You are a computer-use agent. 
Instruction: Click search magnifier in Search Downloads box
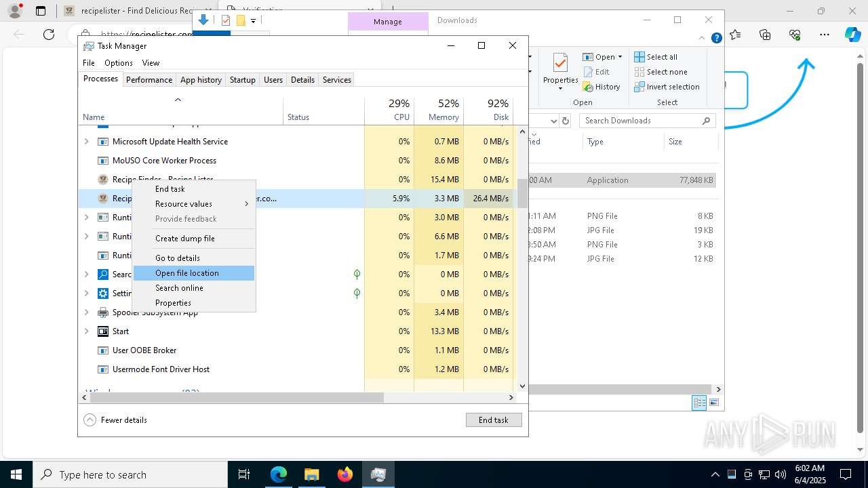[706, 121]
